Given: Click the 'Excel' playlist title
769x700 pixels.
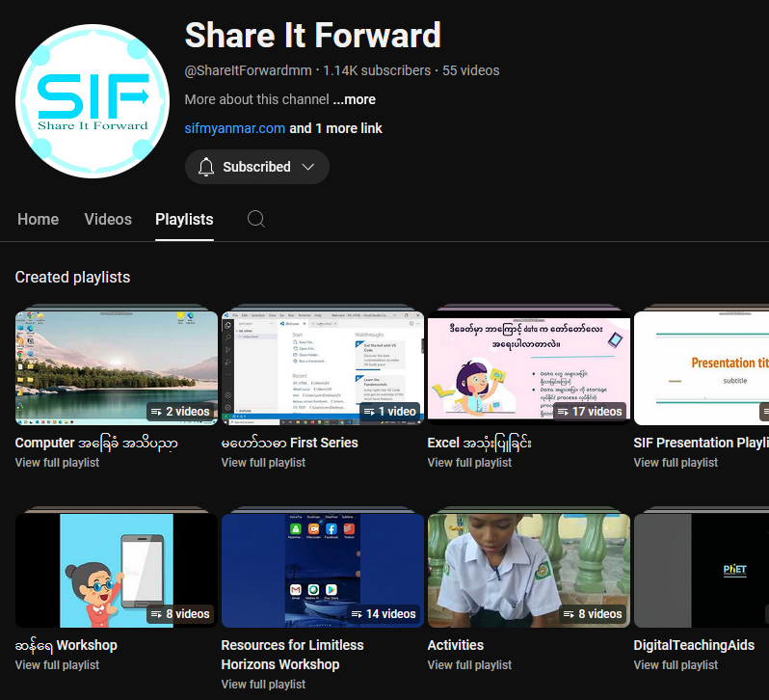Looking at the screenshot, I should click(479, 443).
